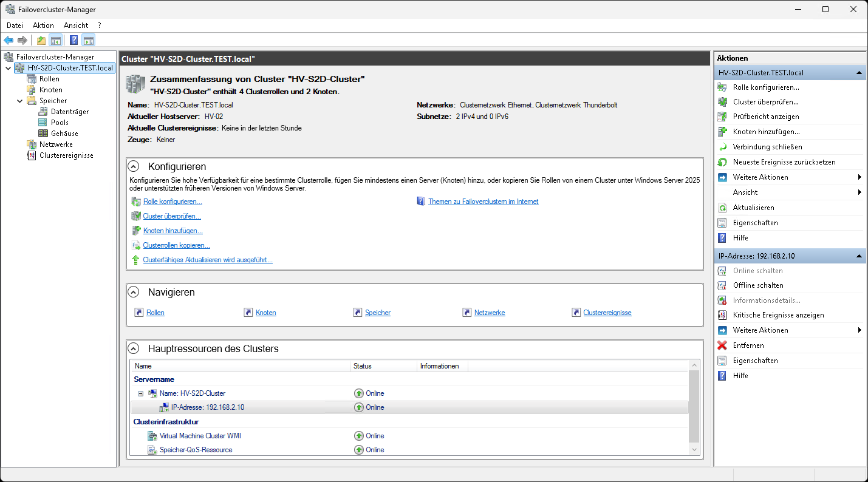Click the Netzwerke icon in the tree
This screenshot has height=482, width=868.
click(32, 144)
